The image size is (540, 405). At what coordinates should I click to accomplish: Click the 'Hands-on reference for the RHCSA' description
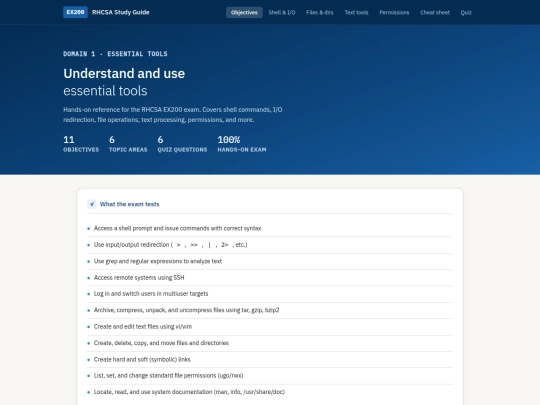[173, 115]
